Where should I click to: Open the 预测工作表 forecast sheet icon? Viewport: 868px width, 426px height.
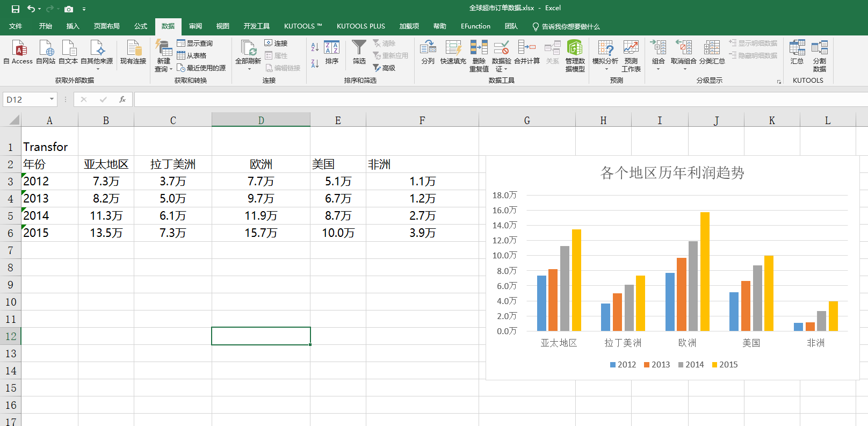[x=631, y=48]
